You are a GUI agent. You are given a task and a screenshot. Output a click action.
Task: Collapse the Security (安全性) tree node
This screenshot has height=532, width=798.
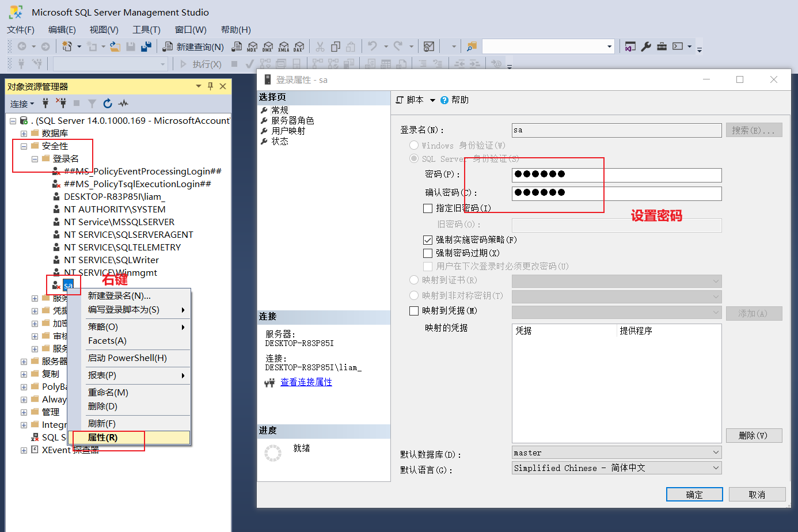(24, 146)
